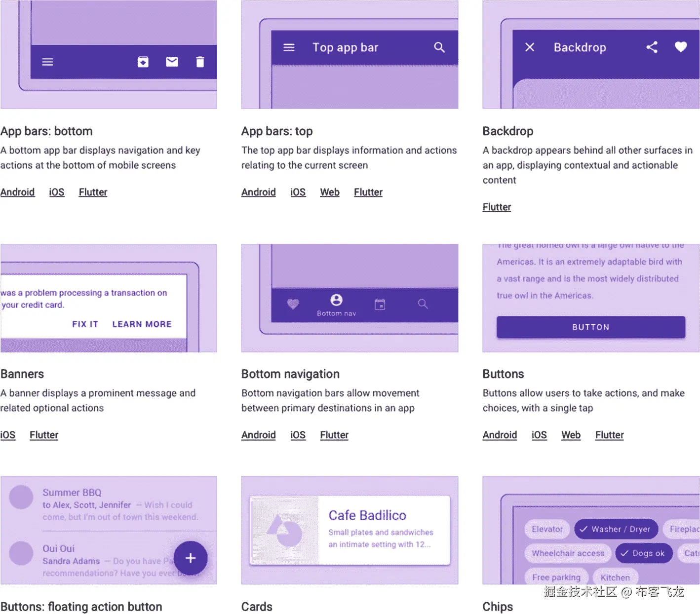
Task: Click the App bars: bottom heading
Action: click(x=46, y=131)
